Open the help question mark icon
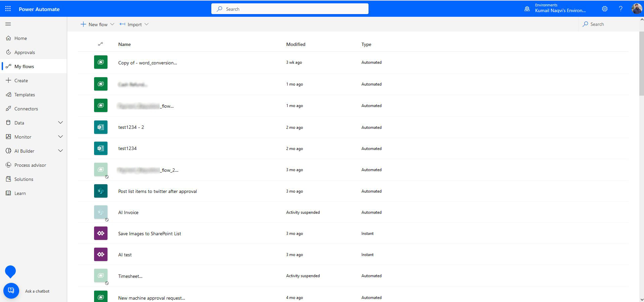 pos(620,9)
